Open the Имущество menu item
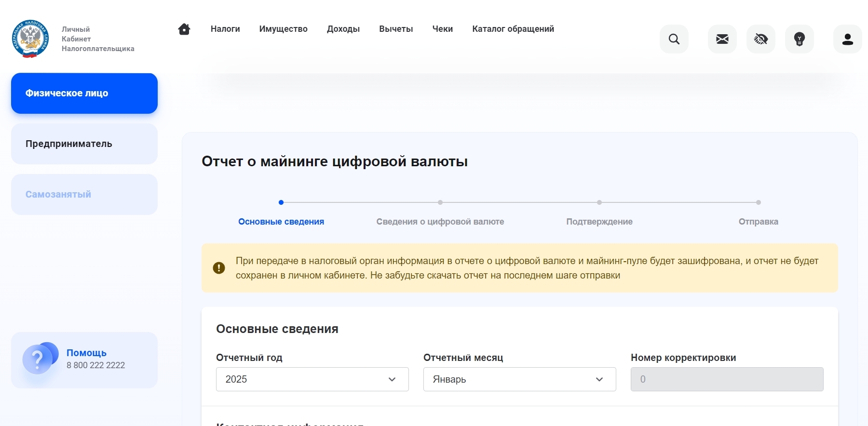The image size is (868, 426). [x=283, y=29]
